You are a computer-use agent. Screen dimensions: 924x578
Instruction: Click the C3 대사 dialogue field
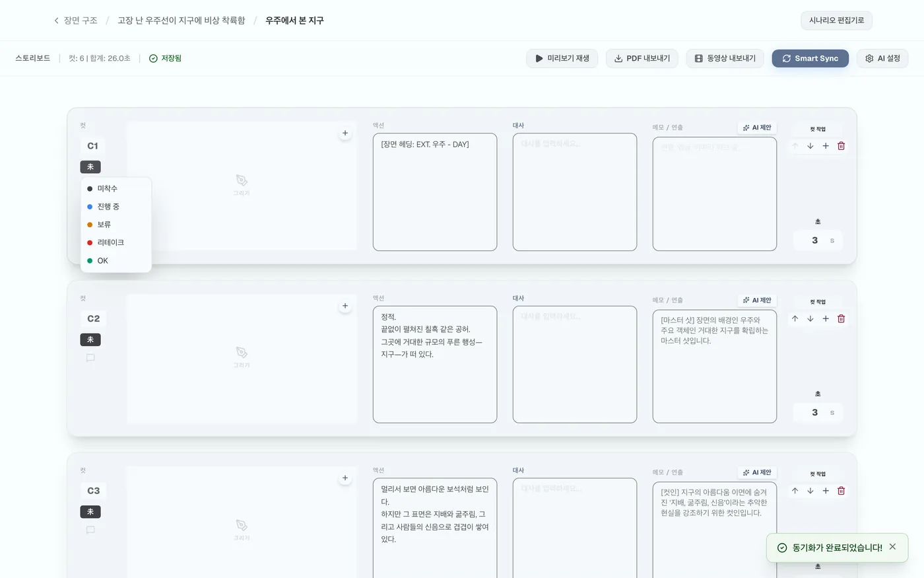click(x=575, y=528)
